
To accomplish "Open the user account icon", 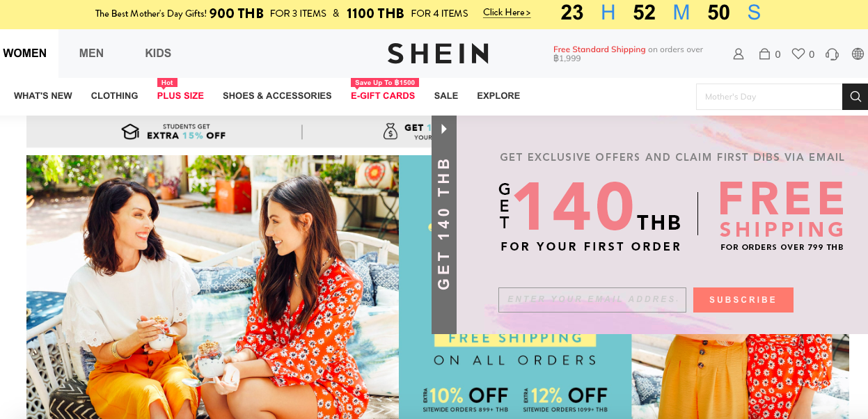I will point(739,54).
